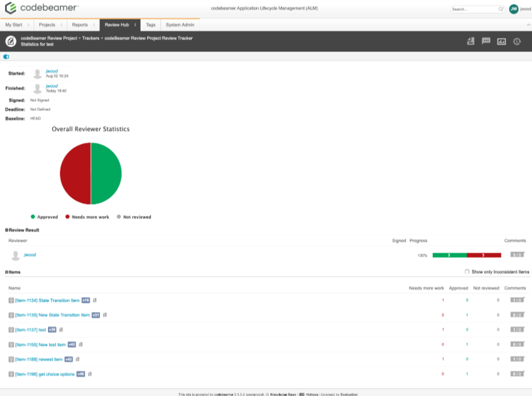Click the history clock icon
This screenshot has width=532, height=396.
click(517, 41)
